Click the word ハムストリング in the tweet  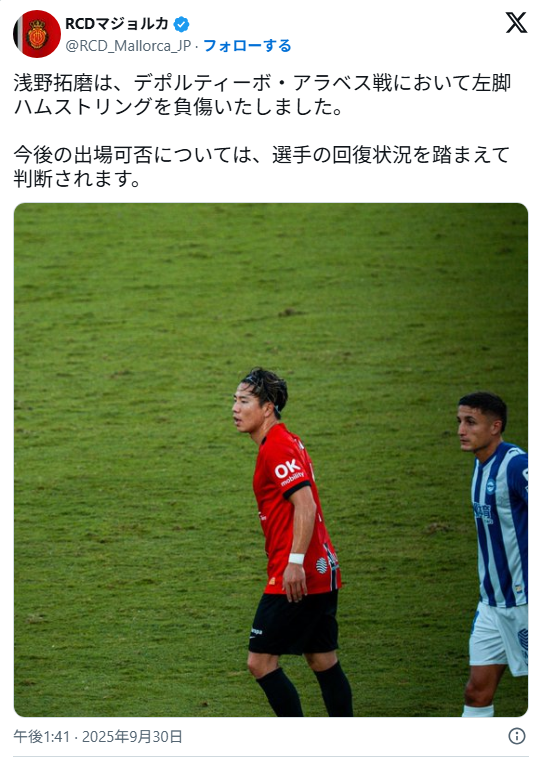pos(83,107)
